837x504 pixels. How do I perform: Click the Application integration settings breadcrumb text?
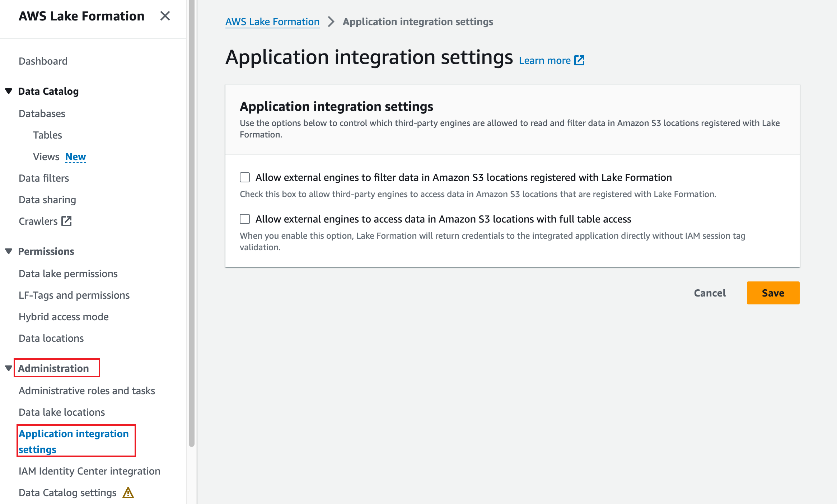tap(418, 22)
